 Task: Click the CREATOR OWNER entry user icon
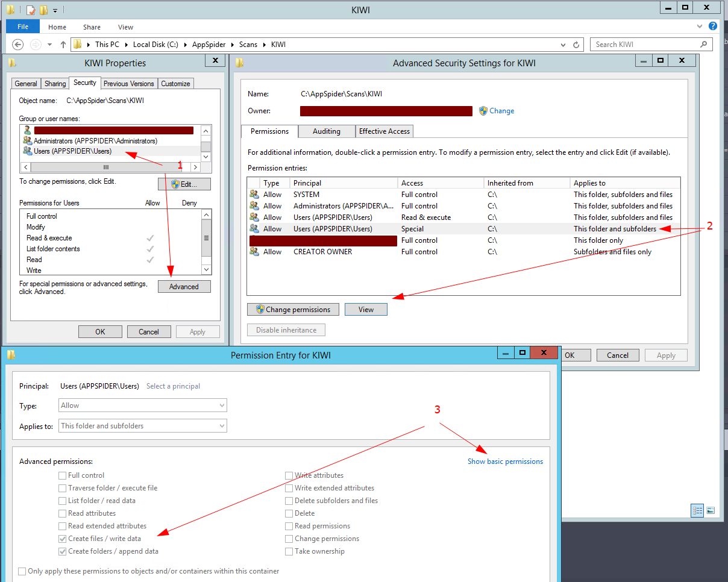(x=254, y=252)
